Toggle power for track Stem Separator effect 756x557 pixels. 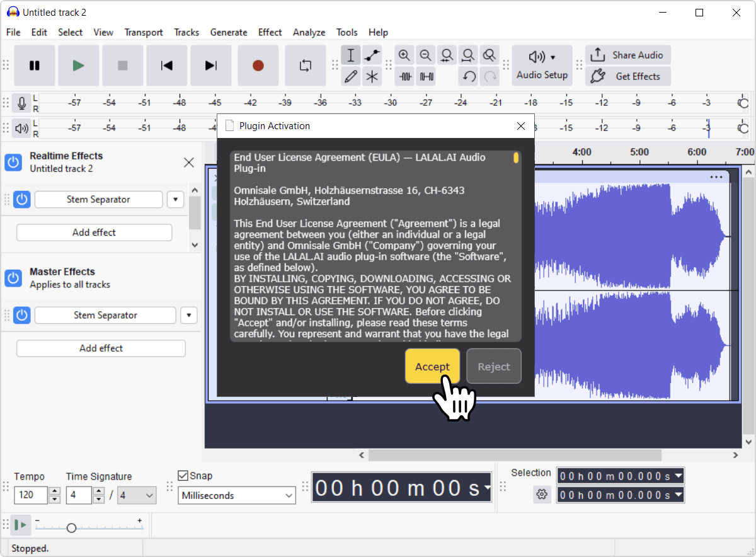click(22, 200)
